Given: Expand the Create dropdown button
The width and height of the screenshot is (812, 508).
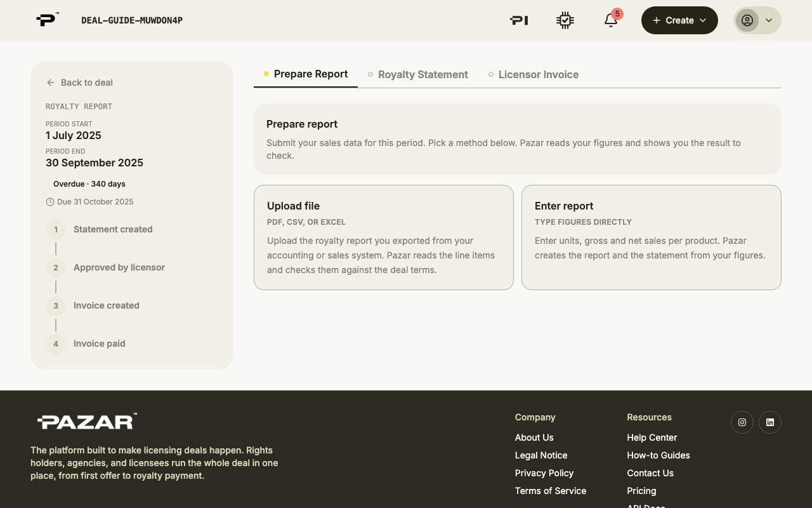Looking at the screenshot, I should 679,20.
